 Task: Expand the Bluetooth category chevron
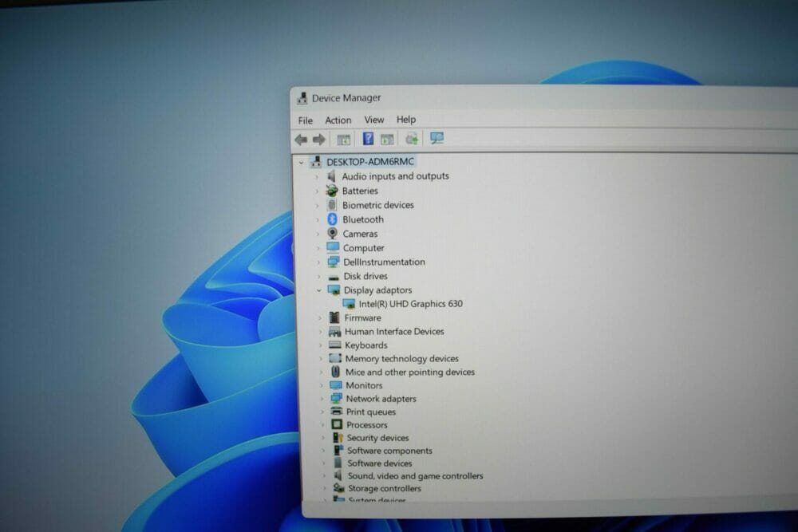point(318,219)
